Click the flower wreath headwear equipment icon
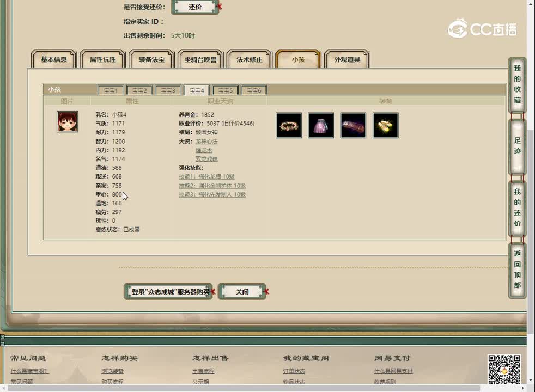The width and height of the screenshot is (535, 392). tap(289, 125)
